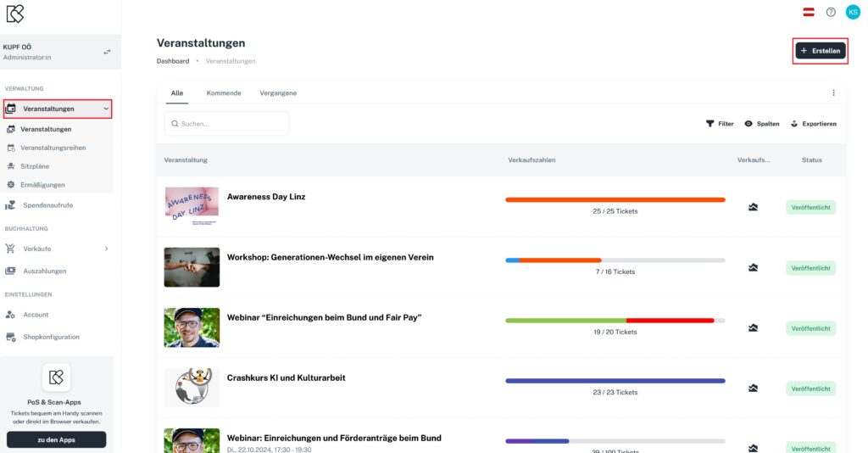Click in the Suchen search field

click(226, 124)
